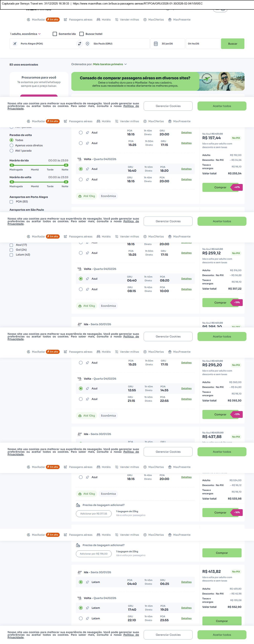Image resolution: width=254 pixels, height=644 pixels.
Task: Go to MaxOfertas in the topmost navigation
Action: tap(156, 20)
